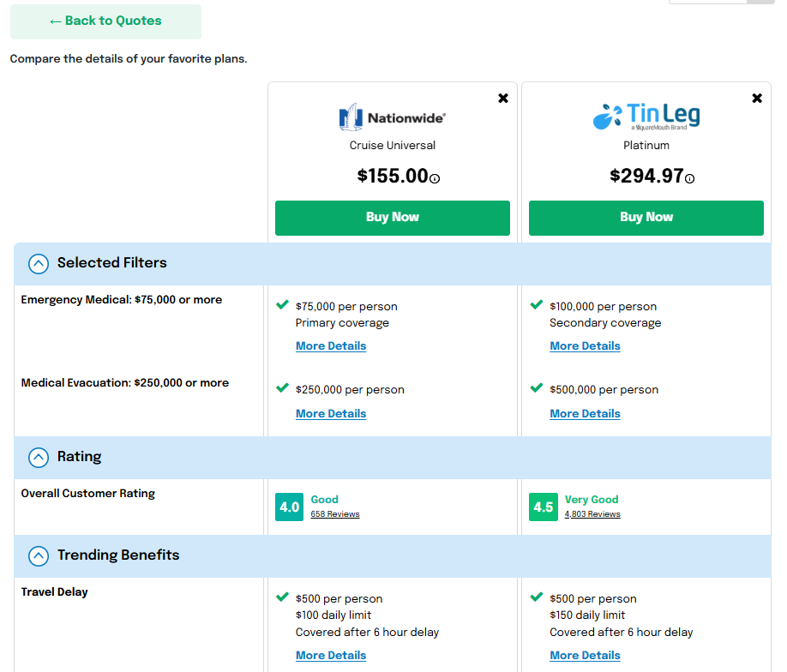Click checkmark beside Tin Leg $150 daily limit
This screenshot has width=787, height=672.
[537, 597]
